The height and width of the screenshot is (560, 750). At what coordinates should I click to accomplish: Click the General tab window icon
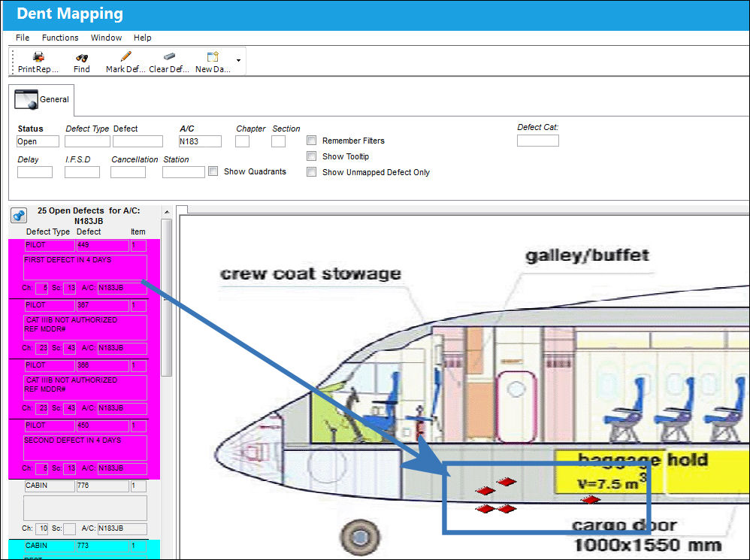coord(26,99)
